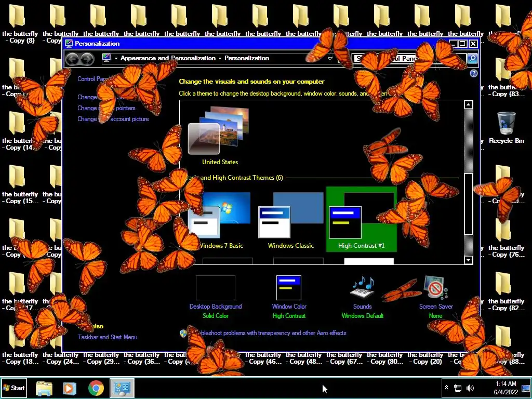This screenshot has height=399, width=532.
Task: Select folder 'the butterfly - Copy (24...'
Action: click(x=60, y=358)
